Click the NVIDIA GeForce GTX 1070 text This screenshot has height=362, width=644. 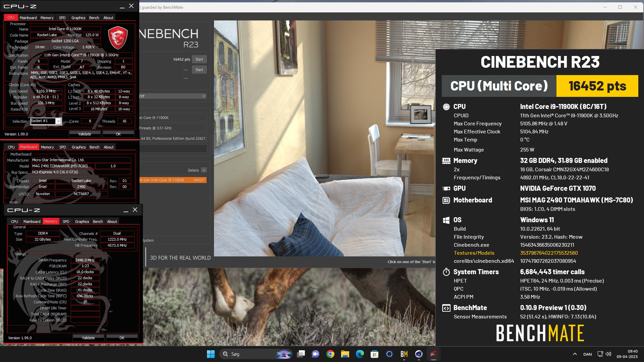tap(558, 188)
